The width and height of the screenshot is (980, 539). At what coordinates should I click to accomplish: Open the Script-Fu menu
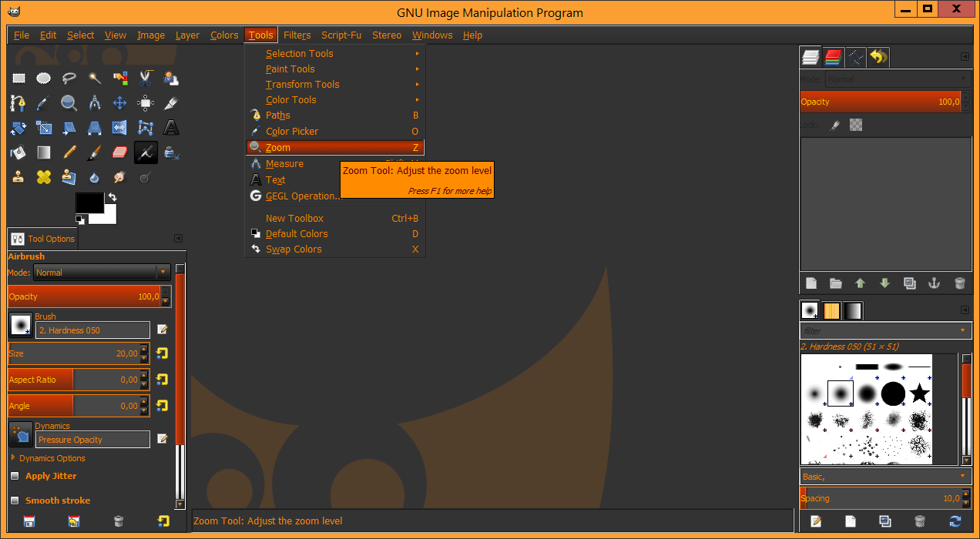click(341, 35)
